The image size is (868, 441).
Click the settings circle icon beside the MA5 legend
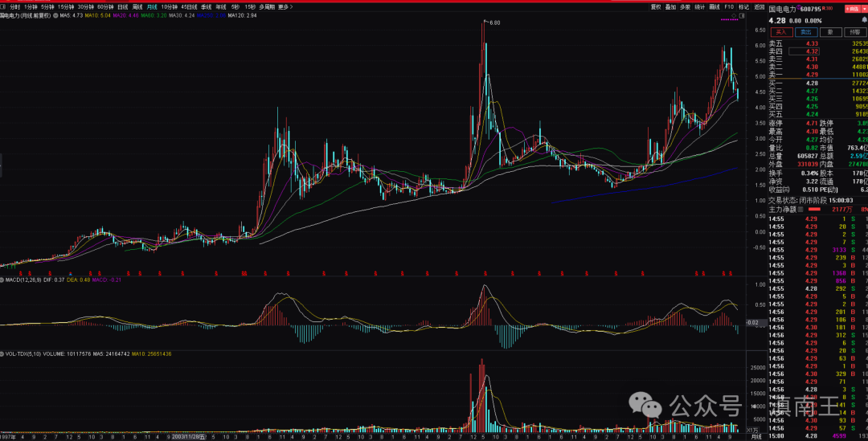(55, 15)
